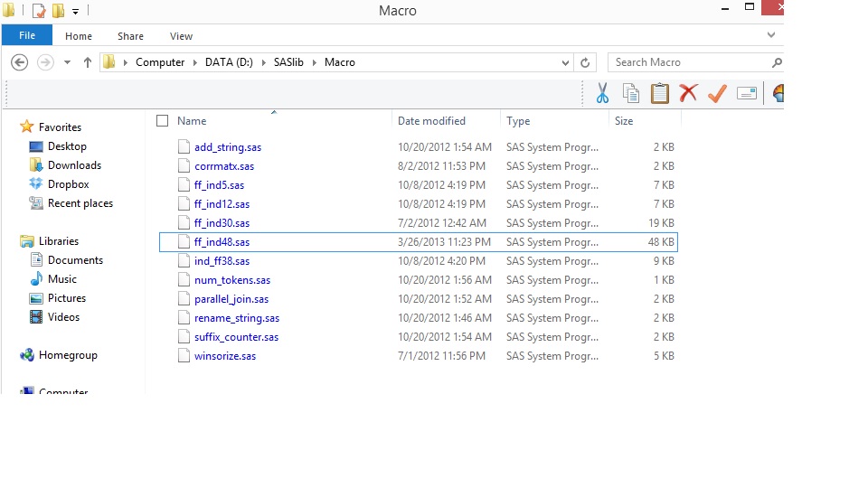Open quick access toolbar customize dropdown
Viewport: 868px width, 488px height.
pos(75,11)
